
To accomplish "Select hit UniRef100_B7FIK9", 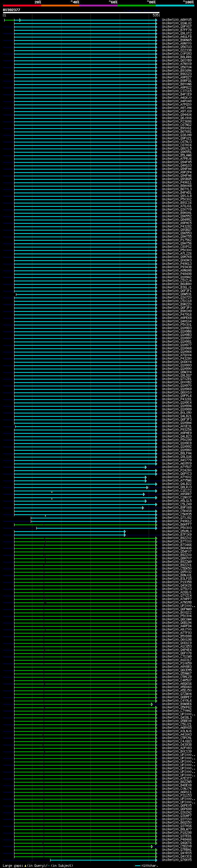I will [x=177, y=535].
